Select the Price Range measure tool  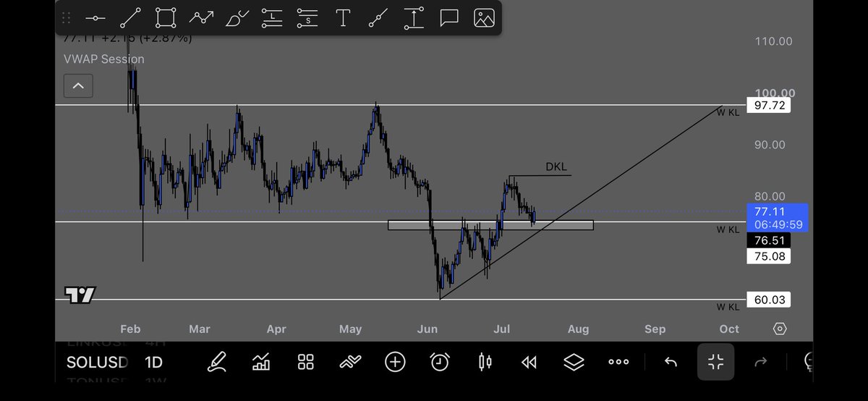pyautogui.click(x=414, y=18)
